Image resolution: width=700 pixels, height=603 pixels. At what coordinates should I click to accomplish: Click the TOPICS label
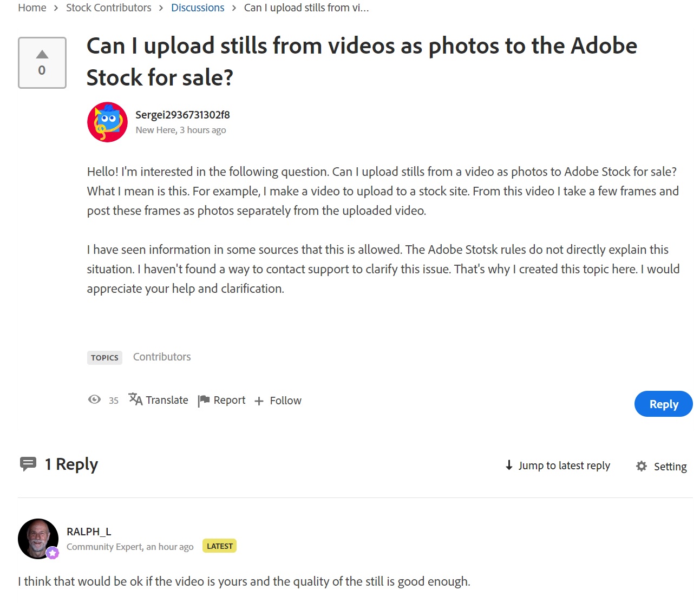coord(104,357)
